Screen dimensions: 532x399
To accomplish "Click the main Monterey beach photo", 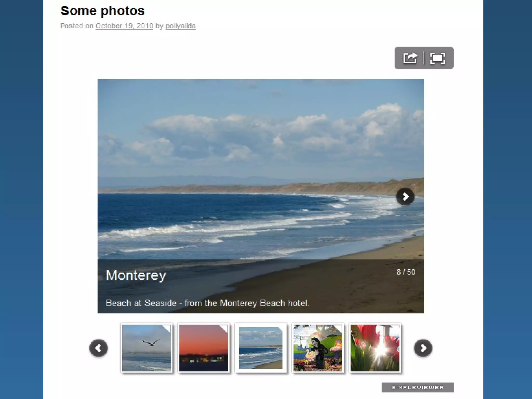I will pos(261,169).
